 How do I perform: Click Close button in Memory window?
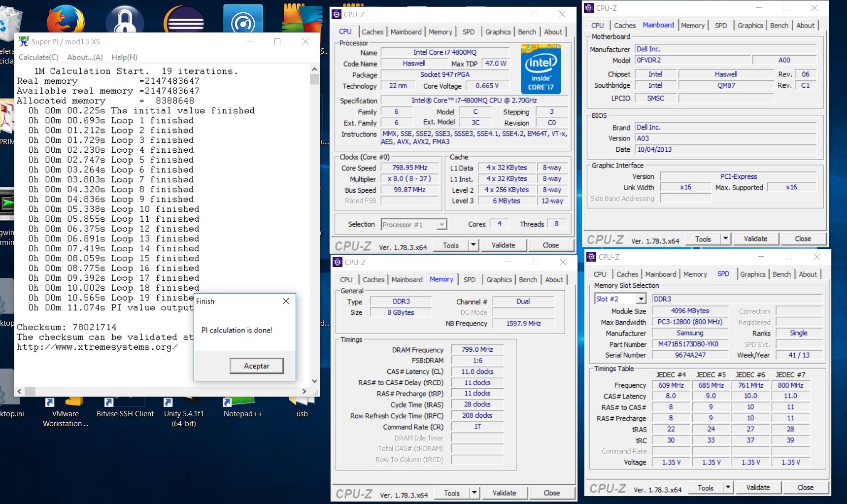(551, 493)
